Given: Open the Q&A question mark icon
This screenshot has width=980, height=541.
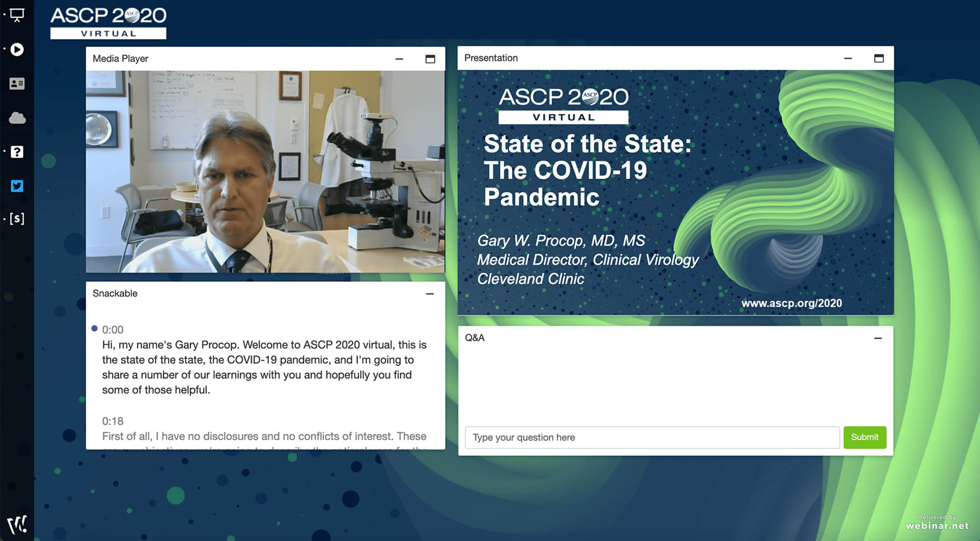Looking at the screenshot, I should coord(17,152).
